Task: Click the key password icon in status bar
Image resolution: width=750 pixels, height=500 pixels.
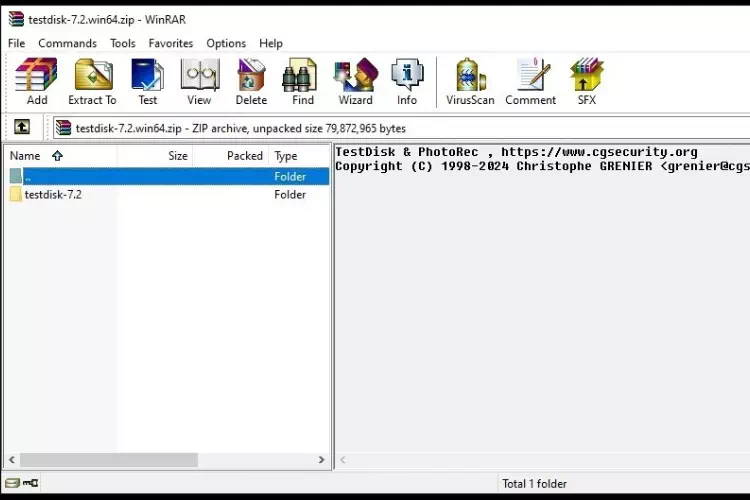Action: click(31, 483)
